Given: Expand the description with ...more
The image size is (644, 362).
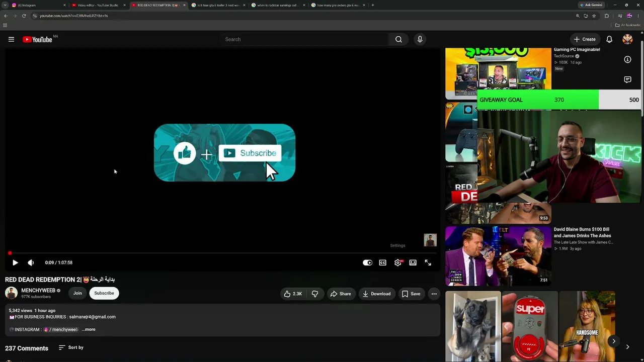Looking at the screenshot, I should coord(89,329).
